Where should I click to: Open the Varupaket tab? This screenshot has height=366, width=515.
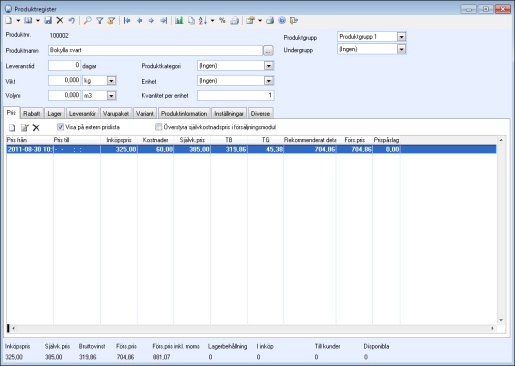click(x=116, y=114)
